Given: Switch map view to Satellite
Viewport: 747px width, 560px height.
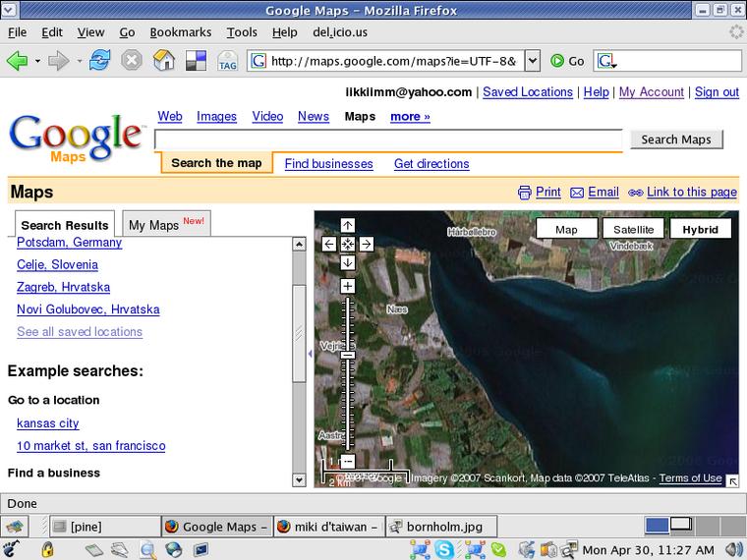Looking at the screenshot, I should 633,230.
